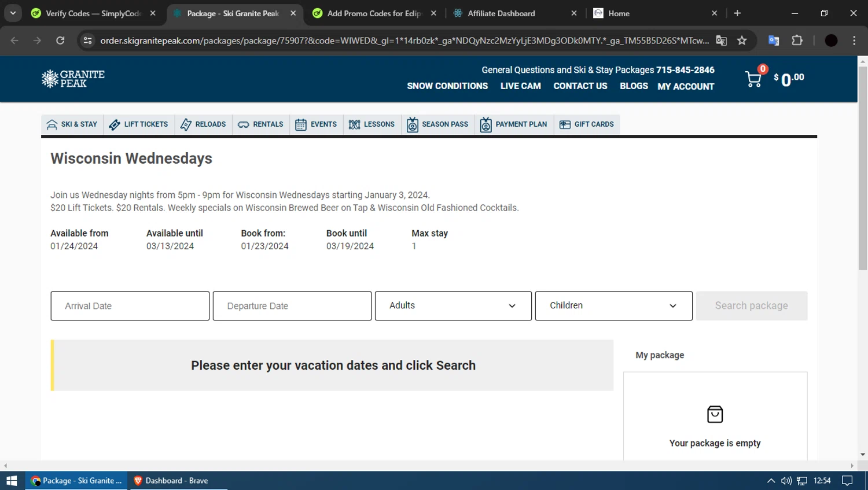Open browser extensions puzzle icon
Screen dimensions: 868x490
(797, 40)
